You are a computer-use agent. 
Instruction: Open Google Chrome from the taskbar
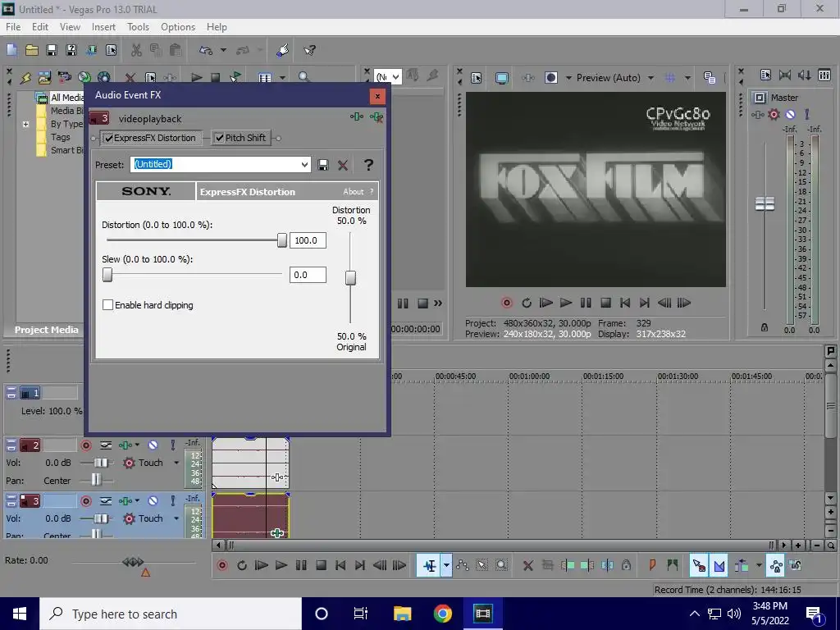pos(442,614)
